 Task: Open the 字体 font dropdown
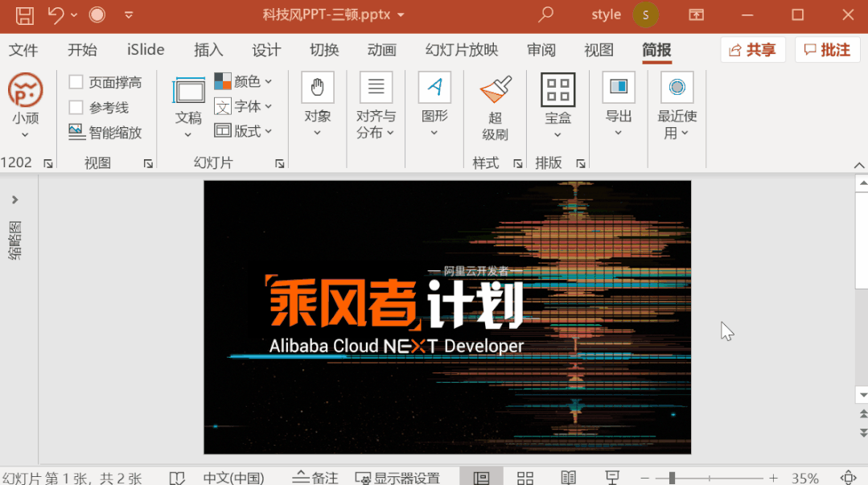tap(244, 105)
